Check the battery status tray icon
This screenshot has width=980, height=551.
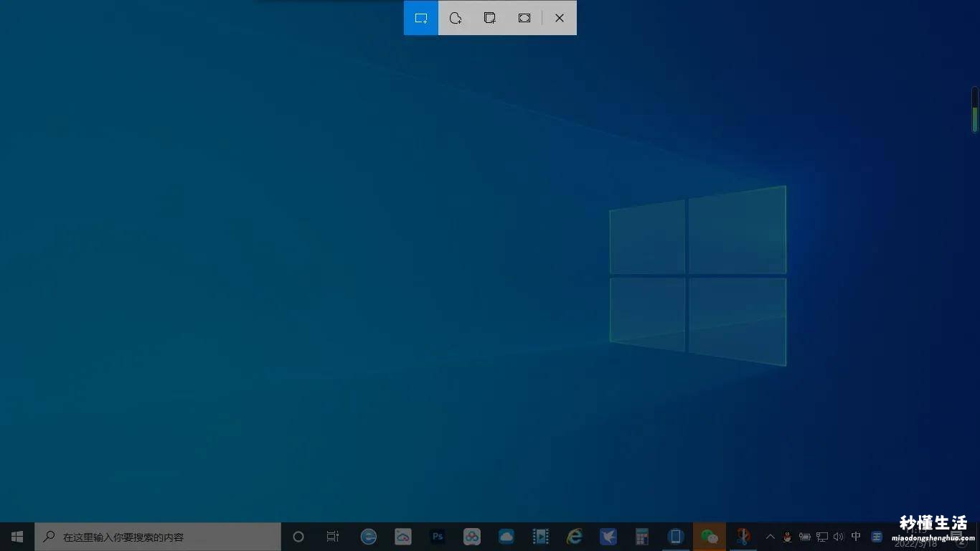pos(805,537)
